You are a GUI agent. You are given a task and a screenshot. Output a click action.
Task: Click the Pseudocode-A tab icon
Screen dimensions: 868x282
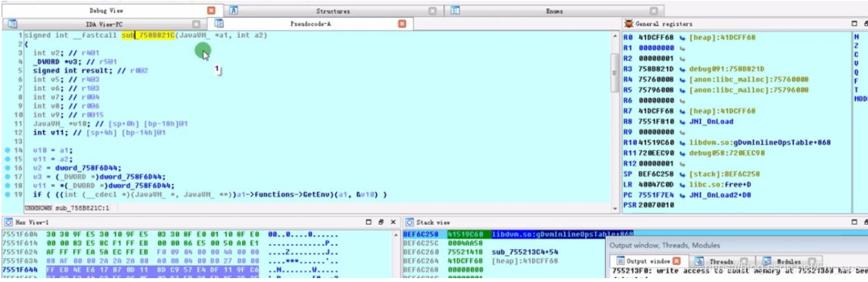[219, 24]
